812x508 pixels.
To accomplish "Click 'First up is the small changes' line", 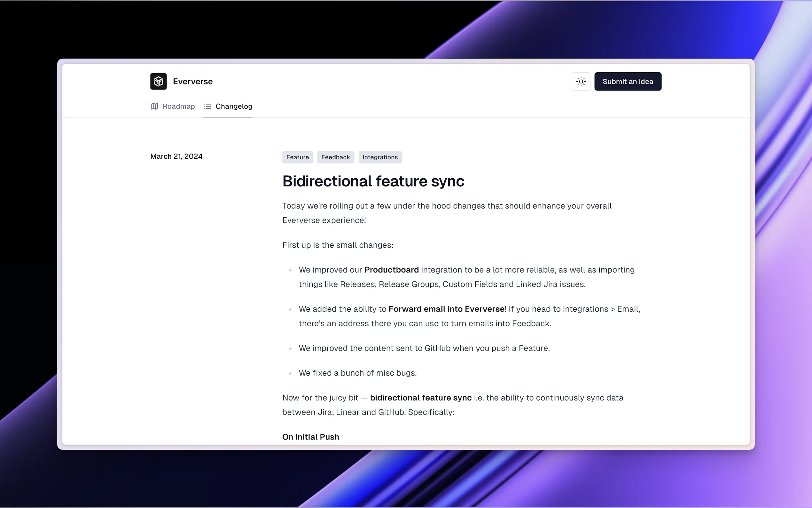I will pyautogui.click(x=338, y=245).
